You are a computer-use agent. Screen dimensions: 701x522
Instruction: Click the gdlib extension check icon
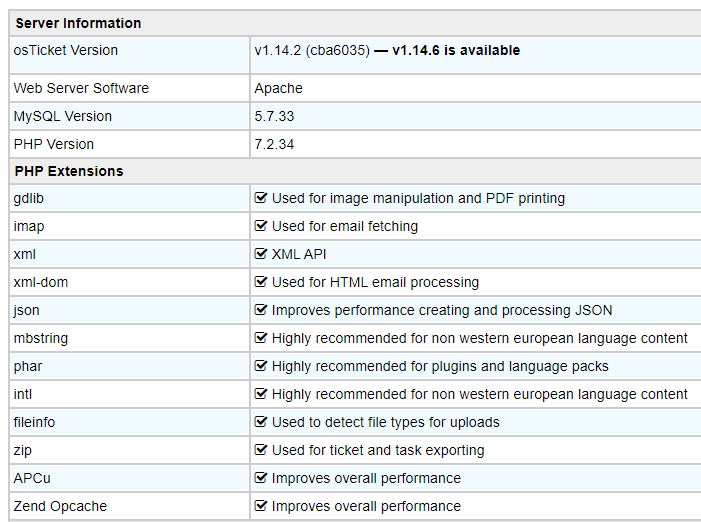(261, 198)
